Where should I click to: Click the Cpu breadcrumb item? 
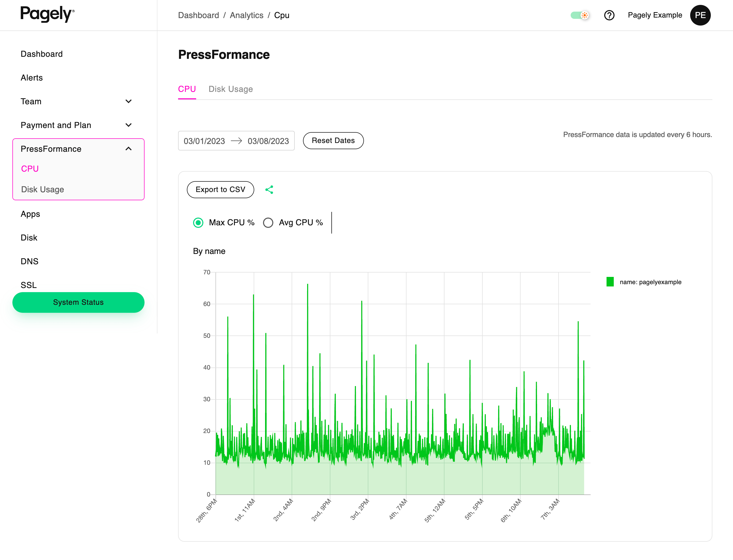pos(282,15)
